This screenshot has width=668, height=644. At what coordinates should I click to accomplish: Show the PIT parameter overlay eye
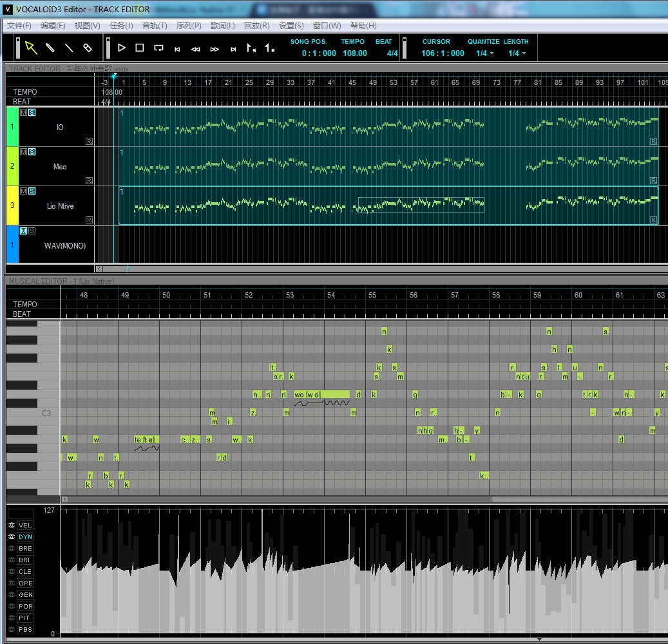click(x=12, y=618)
